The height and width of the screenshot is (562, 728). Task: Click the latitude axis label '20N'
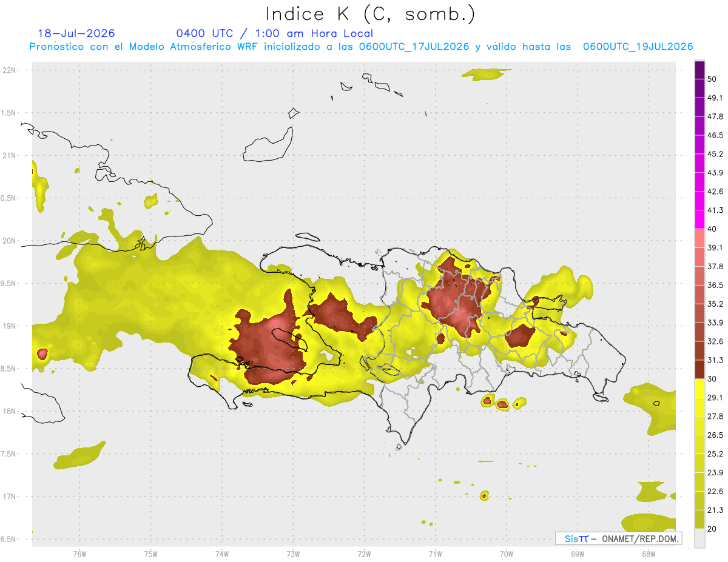pos(10,241)
